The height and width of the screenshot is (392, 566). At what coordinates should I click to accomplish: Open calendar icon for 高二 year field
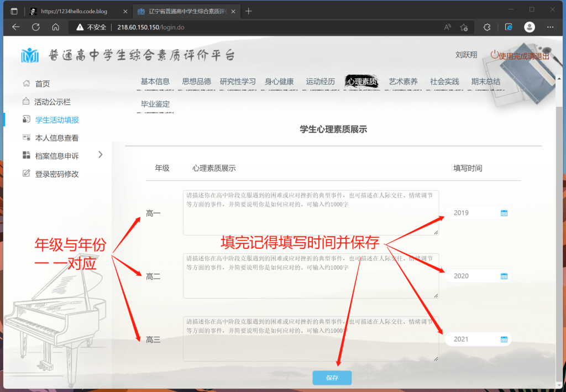point(504,276)
